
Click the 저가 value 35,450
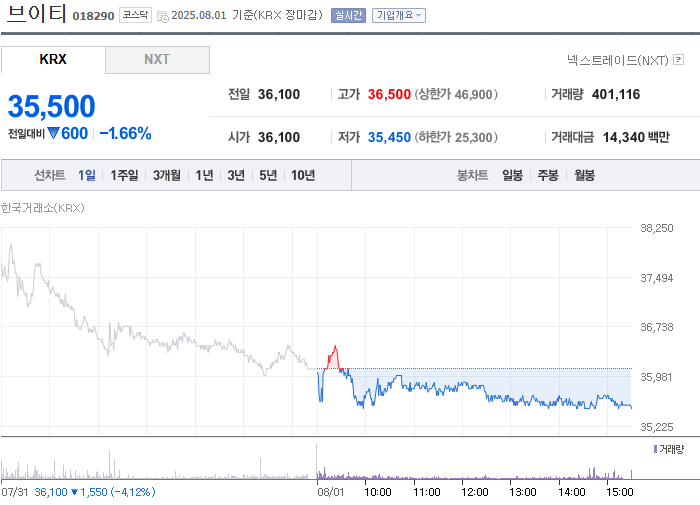pos(389,137)
